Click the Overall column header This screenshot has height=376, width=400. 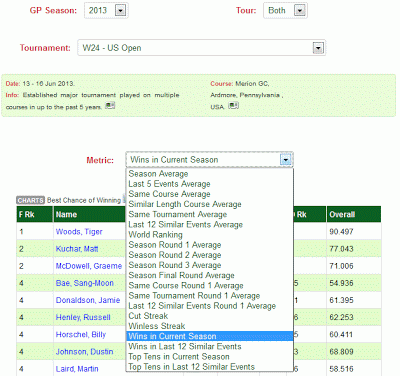tap(354, 214)
